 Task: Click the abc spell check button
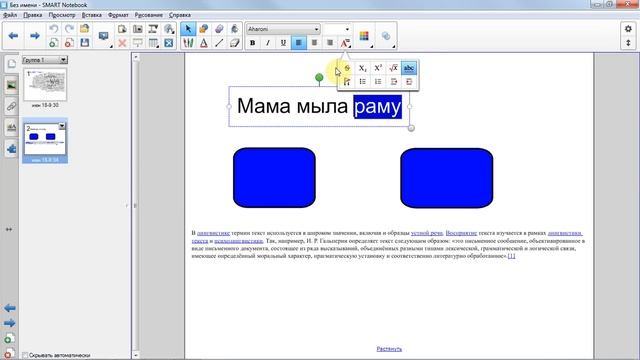409,68
